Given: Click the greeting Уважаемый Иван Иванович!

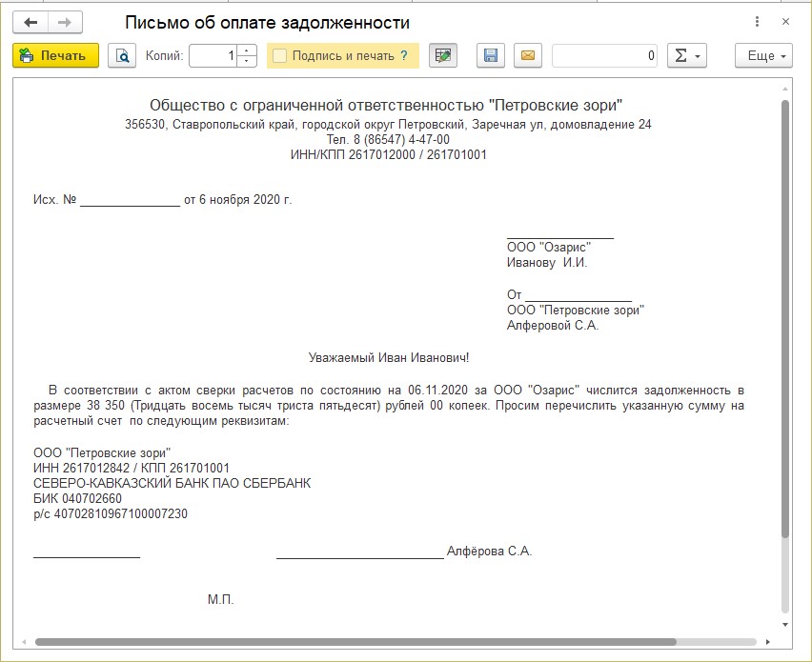Looking at the screenshot, I should click(x=389, y=357).
